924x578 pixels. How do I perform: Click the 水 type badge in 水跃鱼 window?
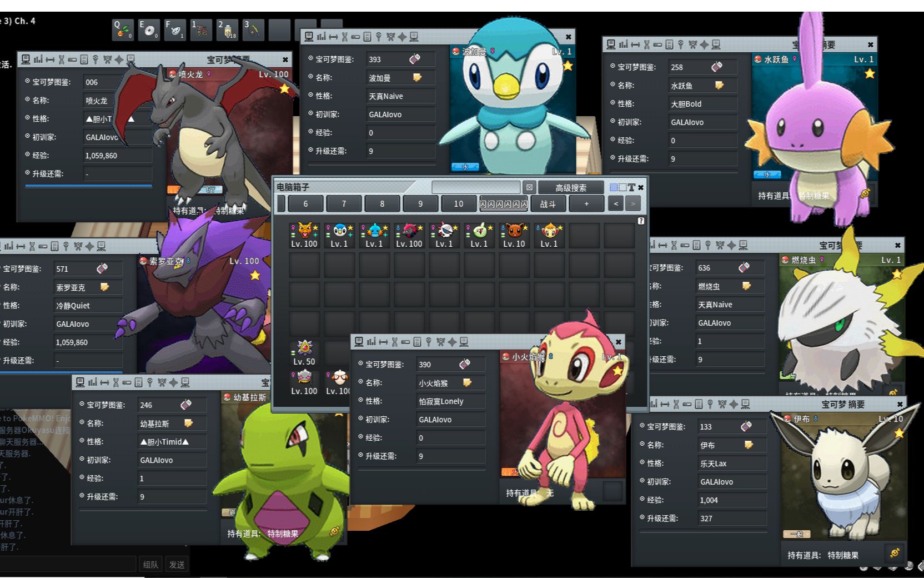[x=767, y=175]
